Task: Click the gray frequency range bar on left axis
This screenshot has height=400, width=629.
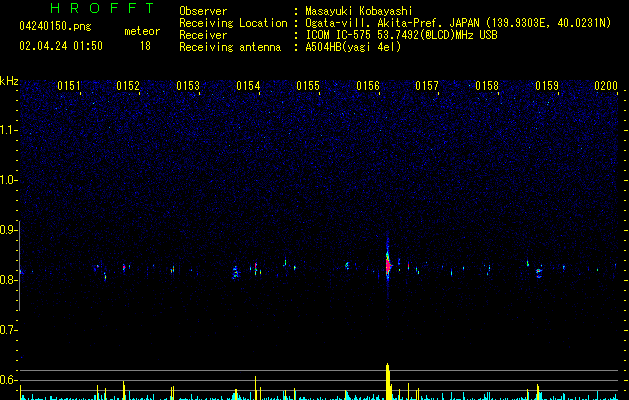Action: click(x=20, y=265)
